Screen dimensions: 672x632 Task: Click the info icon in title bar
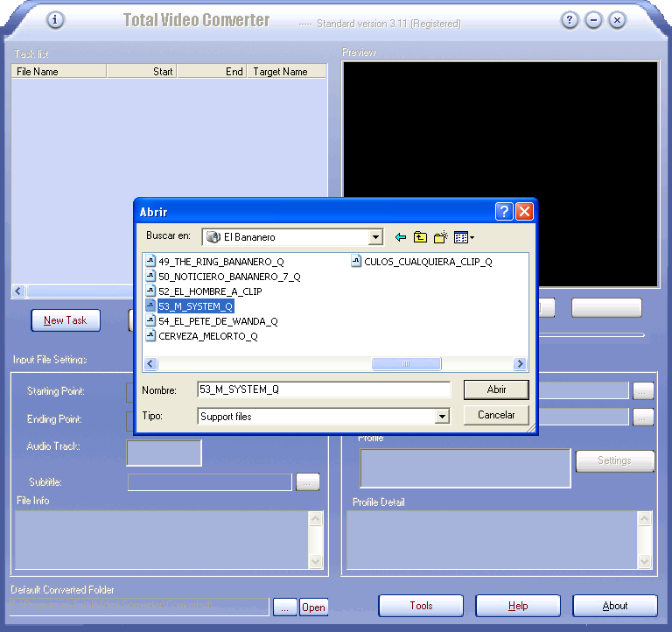(55, 20)
